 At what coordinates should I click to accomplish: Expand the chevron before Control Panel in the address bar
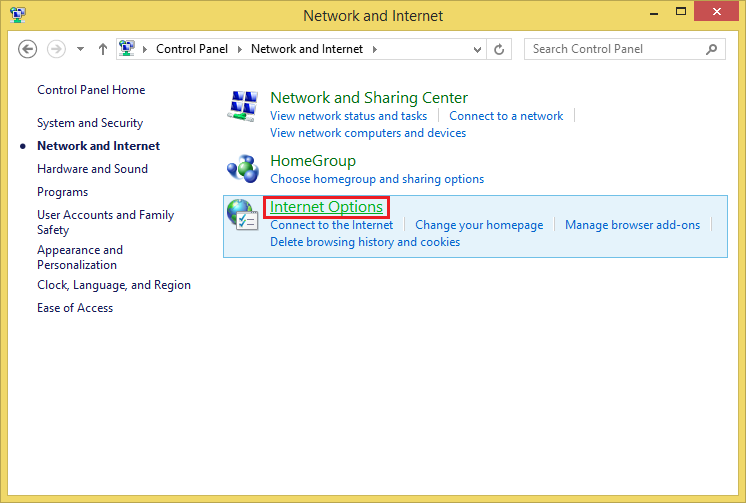coord(145,49)
